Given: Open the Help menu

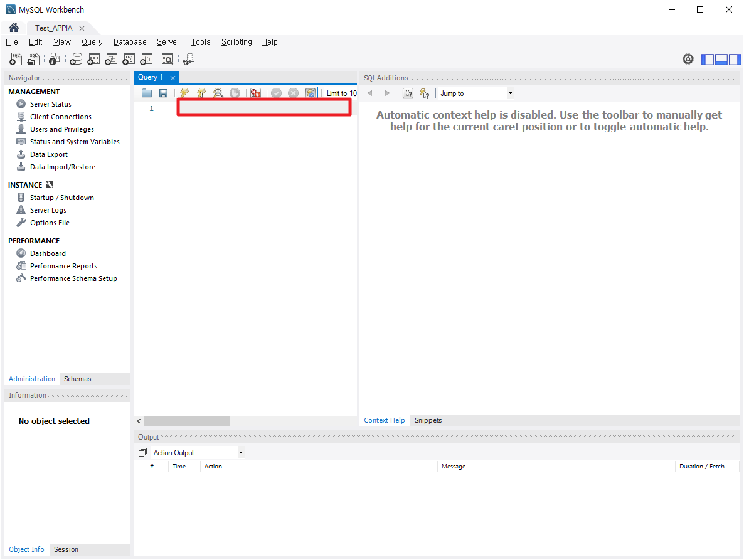Looking at the screenshot, I should (270, 42).
